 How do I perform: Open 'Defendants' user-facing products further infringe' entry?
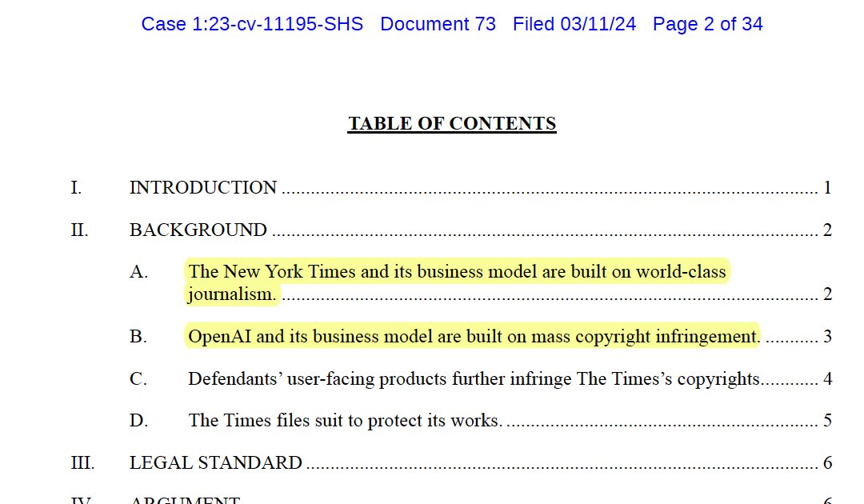click(474, 378)
